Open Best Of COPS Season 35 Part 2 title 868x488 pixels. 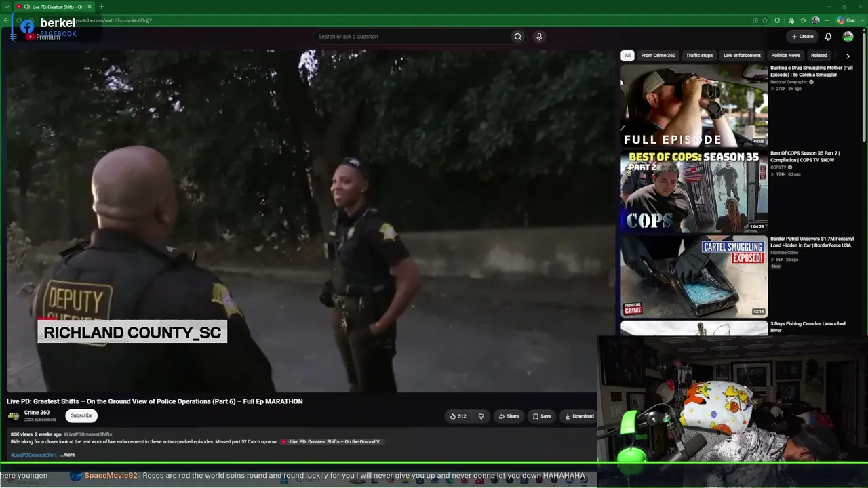tap(805, 157)
